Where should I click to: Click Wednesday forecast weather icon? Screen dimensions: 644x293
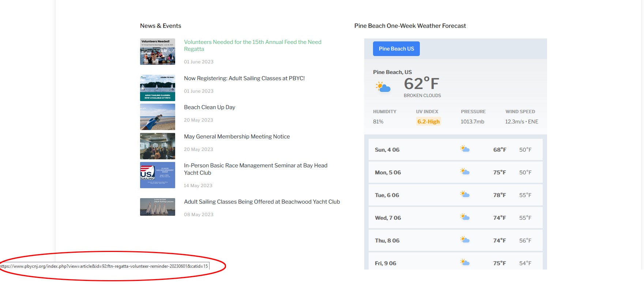(465, 217)
